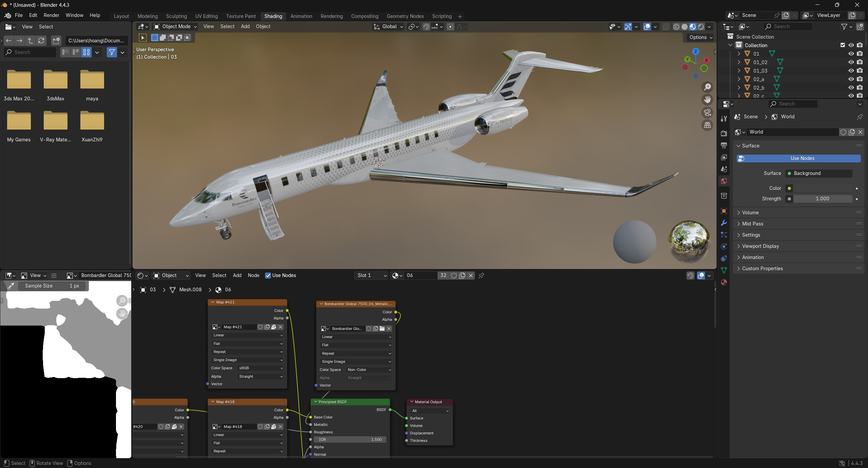Toggle the camera view gizmo button
868x468 pixels.
click(x=707, y=113)
